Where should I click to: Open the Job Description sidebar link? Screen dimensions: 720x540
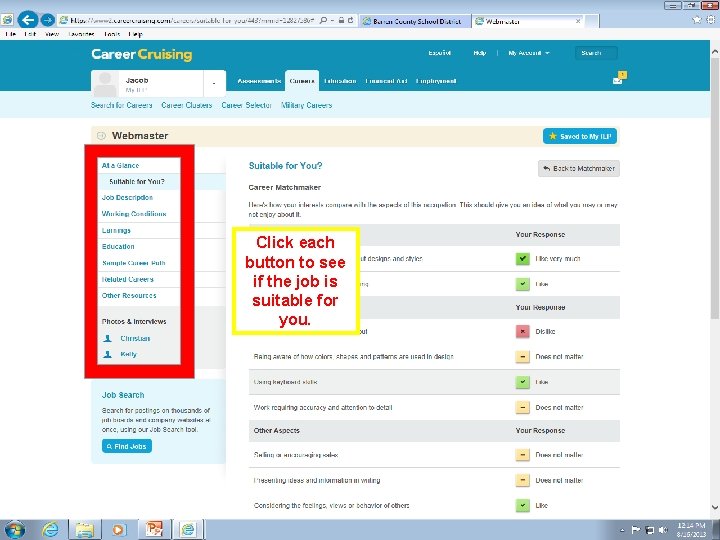pyautogui.click(x=127, y=197)
